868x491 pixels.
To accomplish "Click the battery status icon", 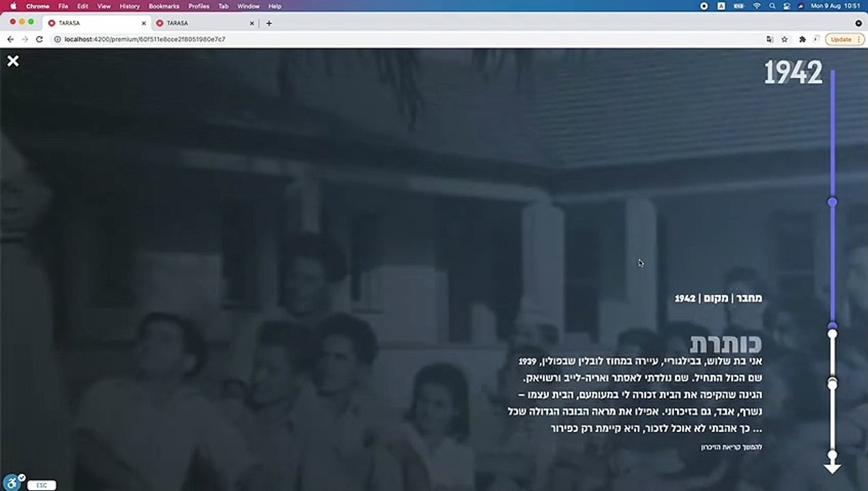I will (738, 6).
